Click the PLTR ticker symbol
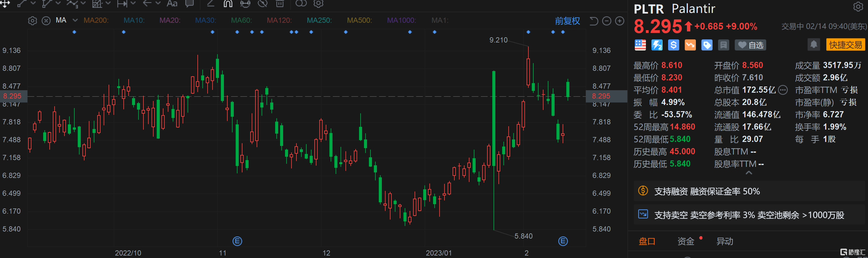This screenshot has width=868, height=258. click(x=649, y=9)
